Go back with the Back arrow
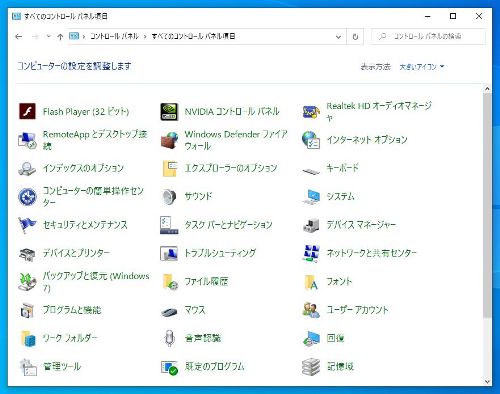500x394 pixels. [19, 36]
